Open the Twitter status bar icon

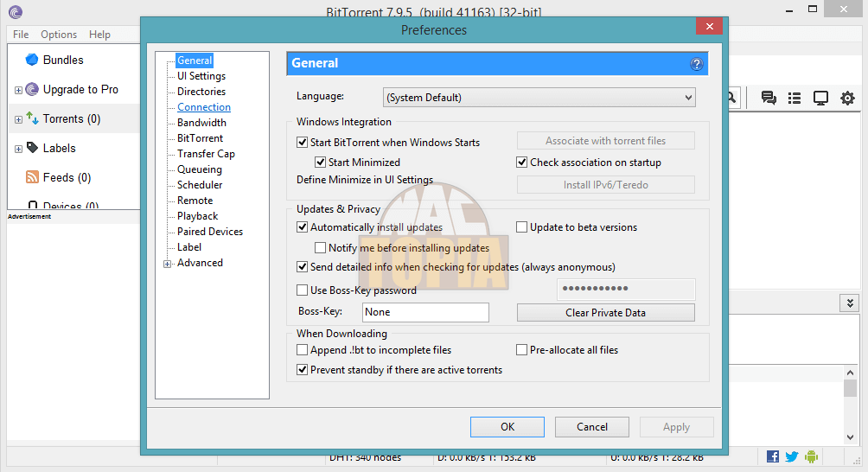tap(792, 456)
